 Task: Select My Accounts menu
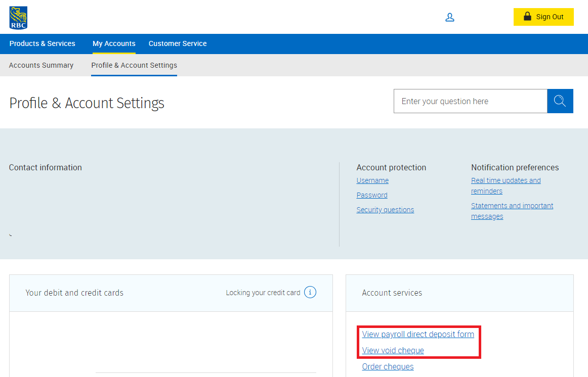pyautogui.click(x=114, y=43)
